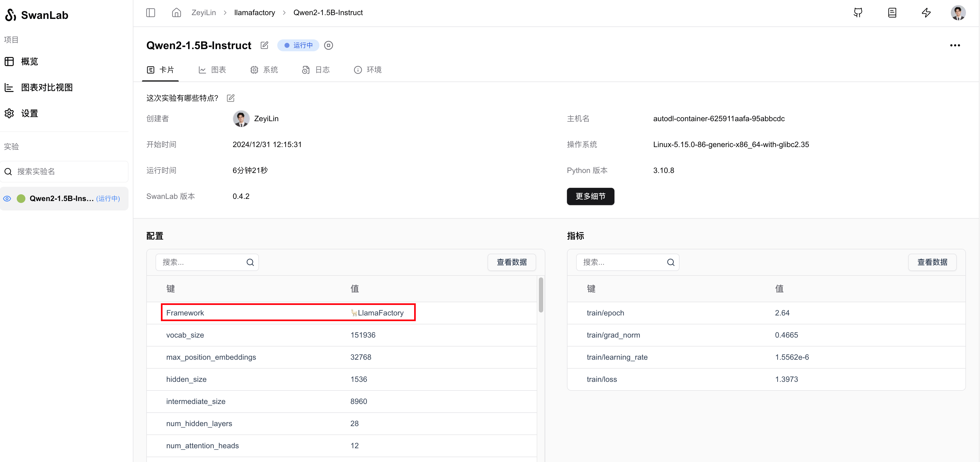Click the max_position_embeddings row

tap(342, 357)
